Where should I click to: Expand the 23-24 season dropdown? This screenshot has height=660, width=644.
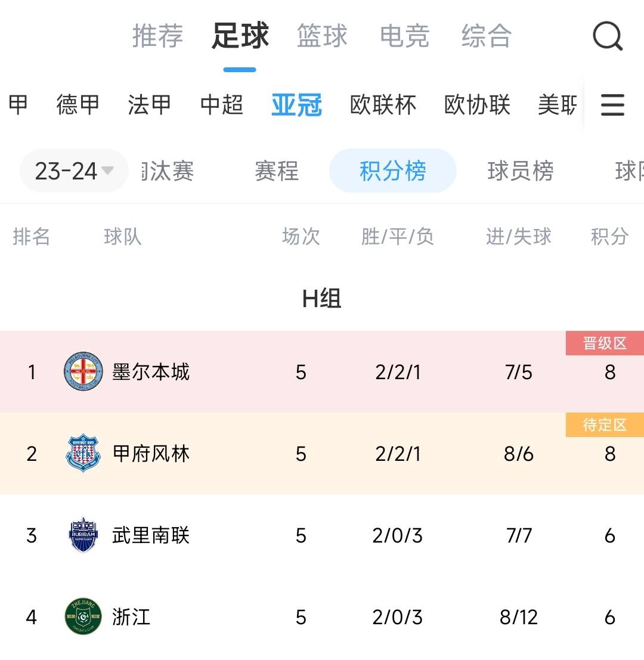pos(74,171)
